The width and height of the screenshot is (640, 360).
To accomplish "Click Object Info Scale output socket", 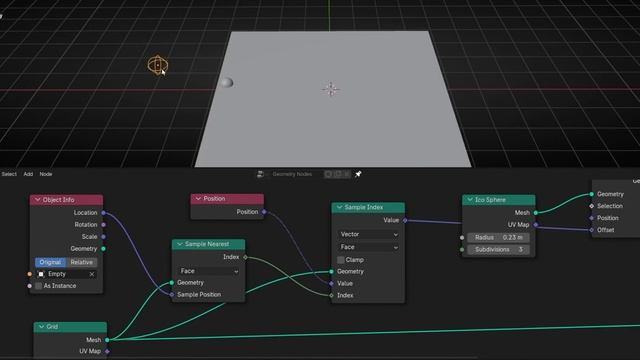I will (104, 237).
